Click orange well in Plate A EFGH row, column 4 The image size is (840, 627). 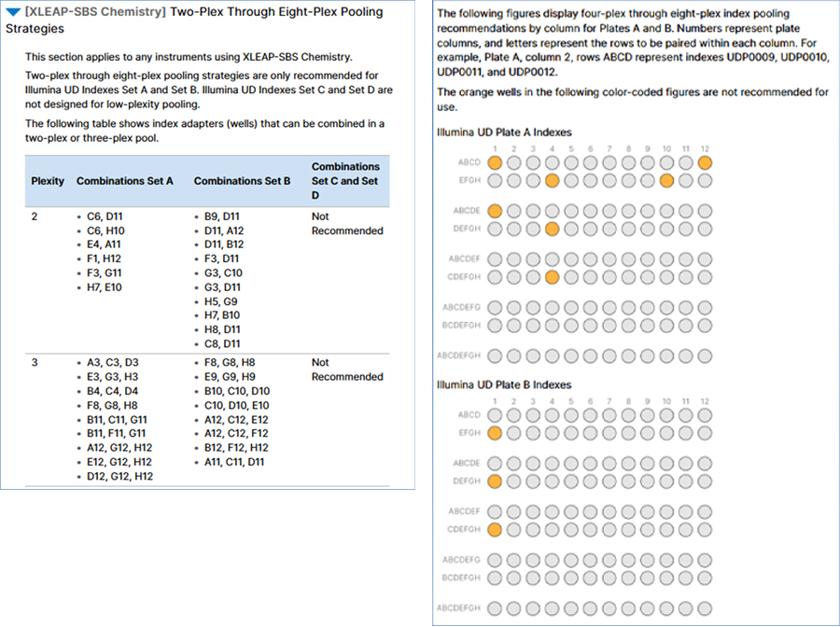point(552,180)
